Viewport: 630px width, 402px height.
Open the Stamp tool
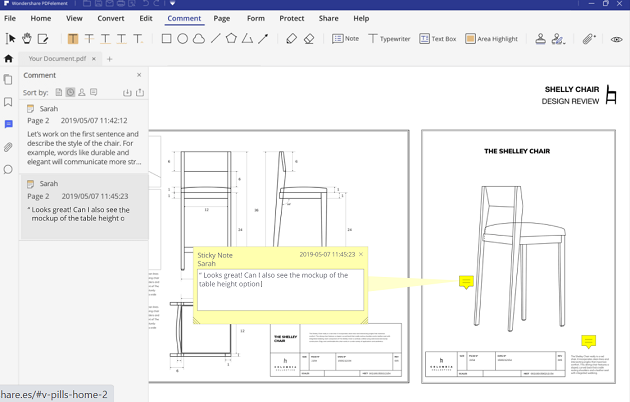[541, 39]
